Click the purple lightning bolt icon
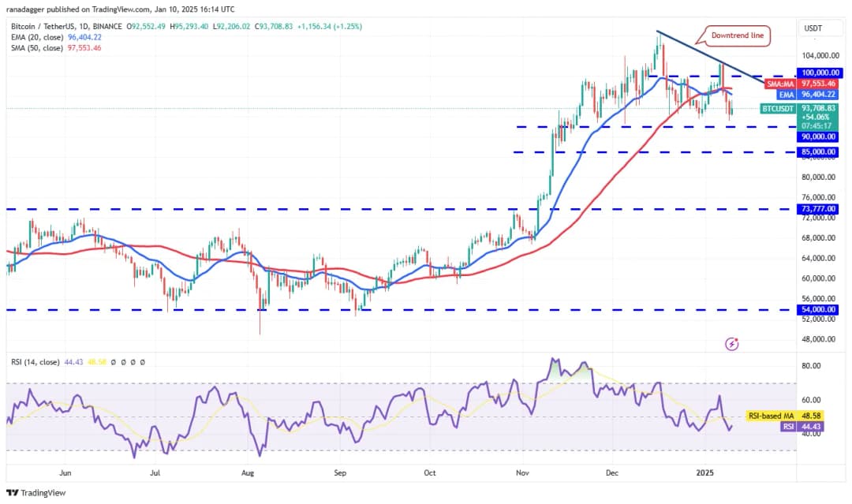 click(732, 343)
